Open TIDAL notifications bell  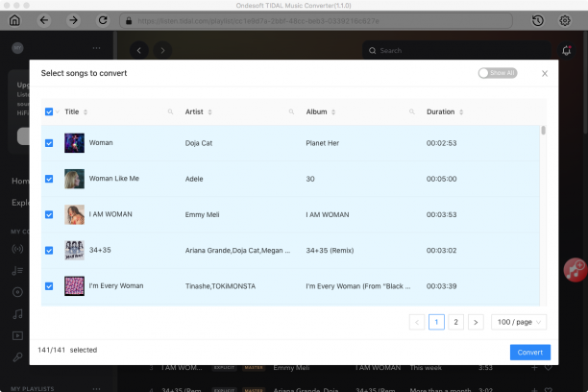pyautogui.click(x=566, y=50)
